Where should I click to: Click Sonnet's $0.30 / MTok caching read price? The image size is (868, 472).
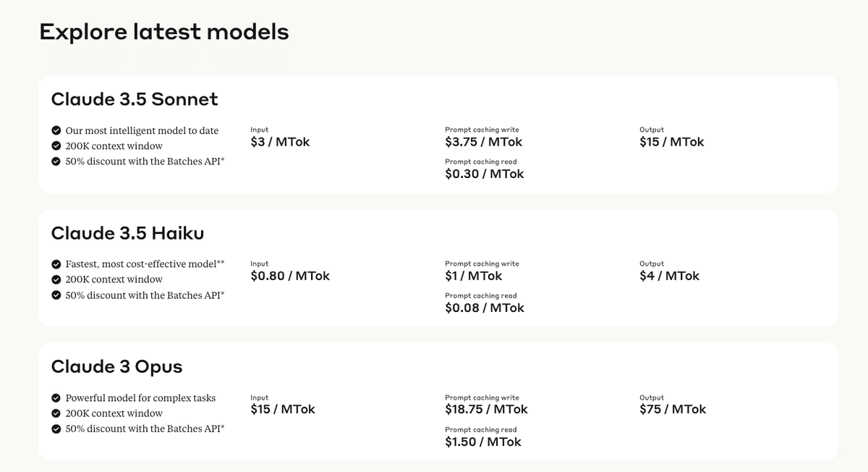click(x=485, y=174)
